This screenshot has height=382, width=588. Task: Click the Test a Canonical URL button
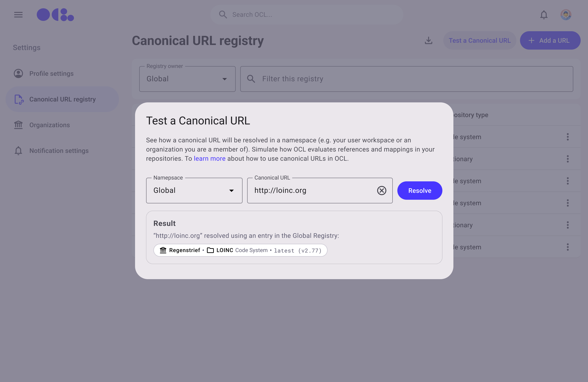tap(479, 40)
